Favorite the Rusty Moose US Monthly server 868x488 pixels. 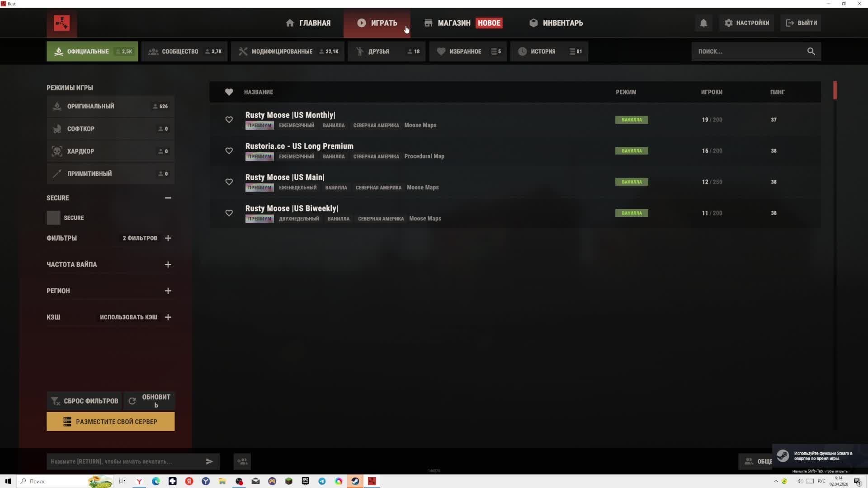point(229,120)
